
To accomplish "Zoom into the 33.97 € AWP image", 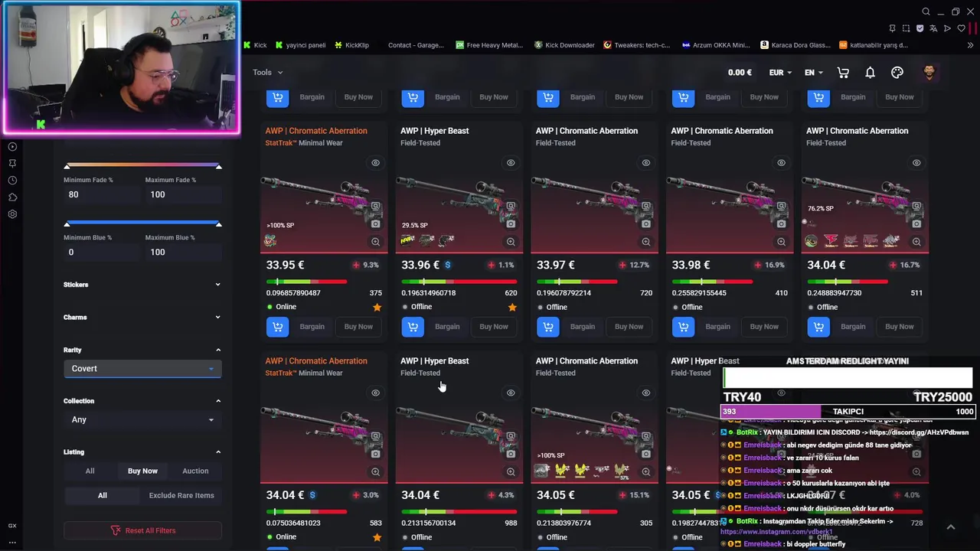I will click(x=646, y=242).
